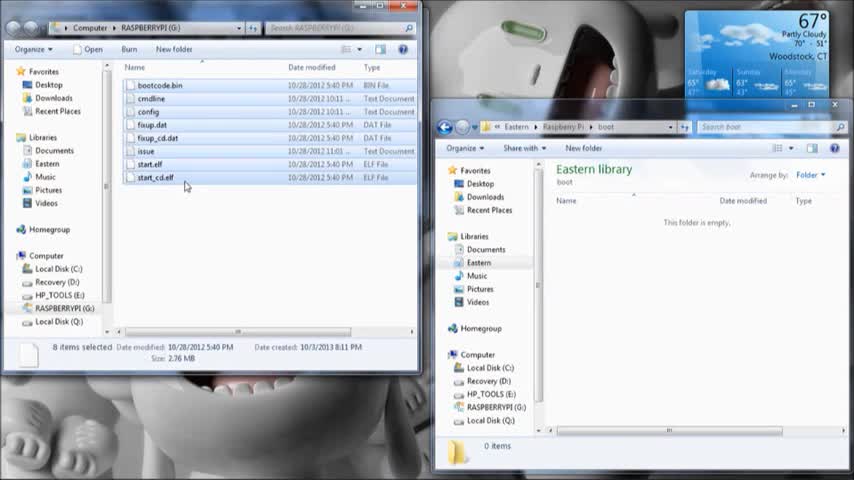Change view icon in RASPBERRYPI window
Screen dimensions: 854x480
346,50
